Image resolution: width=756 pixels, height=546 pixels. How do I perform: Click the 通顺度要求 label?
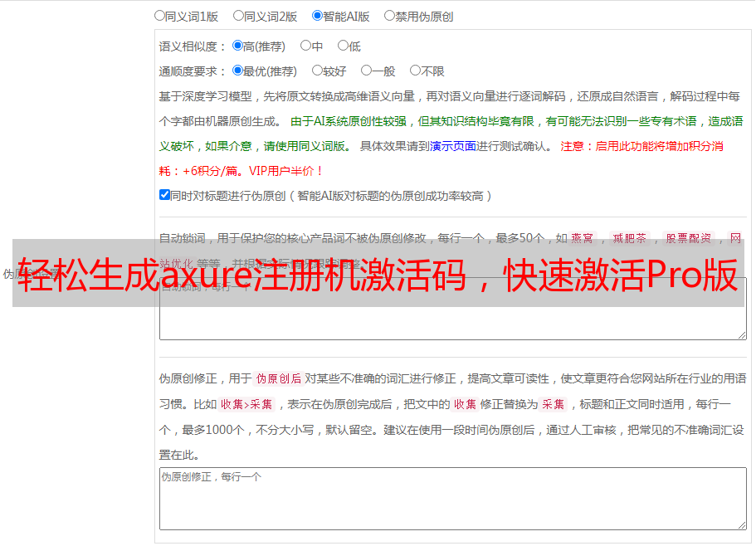(192, 72)
